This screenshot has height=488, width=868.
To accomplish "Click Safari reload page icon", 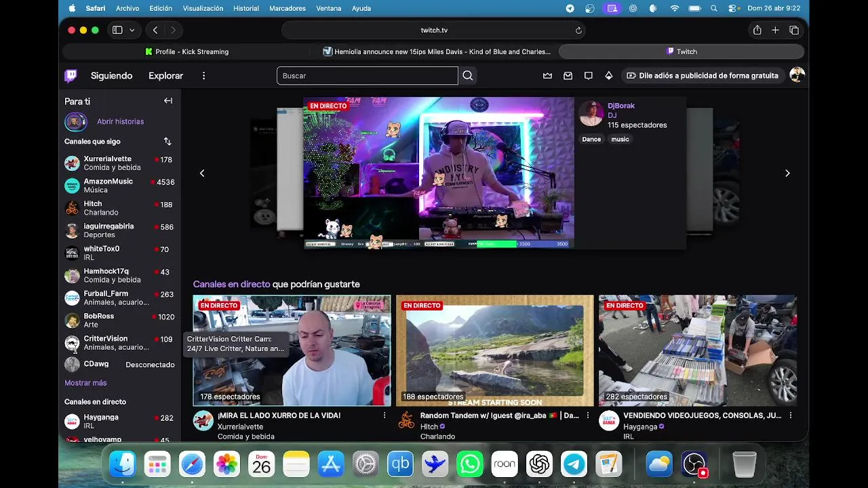I will point(578,30).
